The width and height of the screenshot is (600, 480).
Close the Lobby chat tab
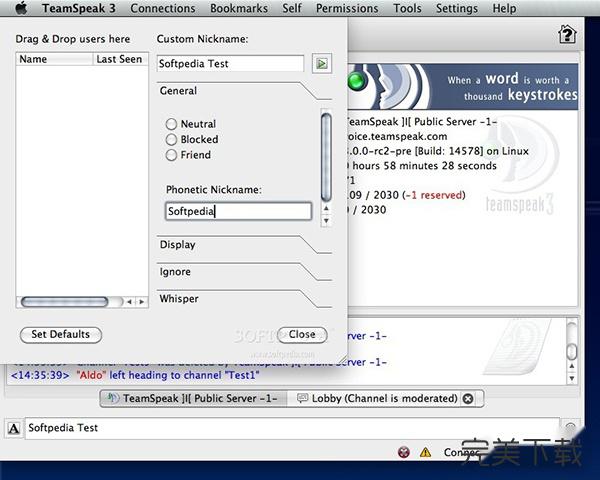coord(468,399)
